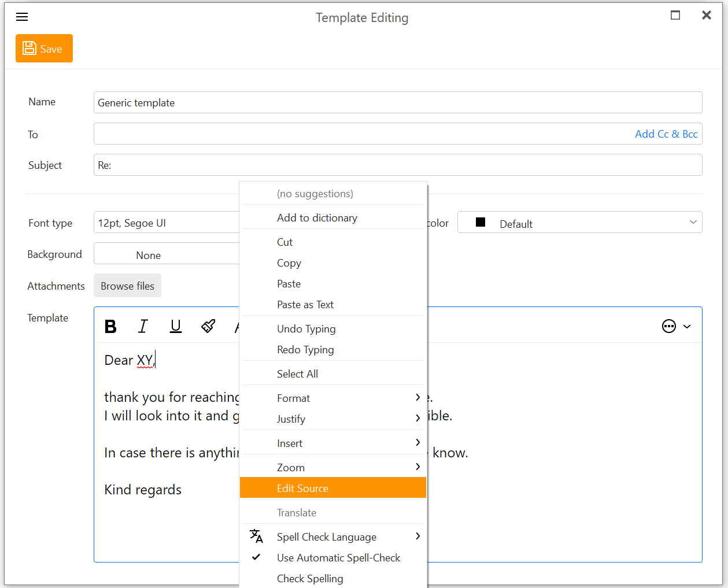
Task: Click into the Subject input field
Action: coord(398,165)
